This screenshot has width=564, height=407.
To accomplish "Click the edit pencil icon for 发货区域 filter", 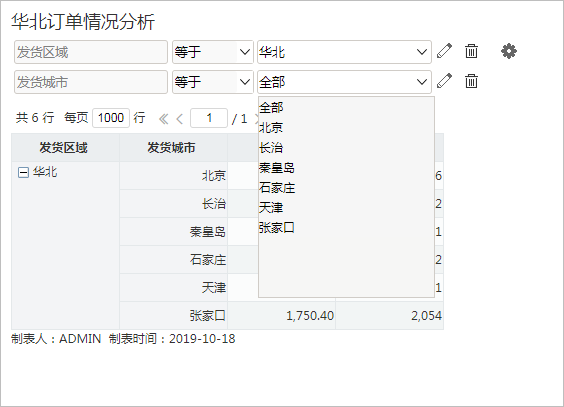I will click(x=445, y=51).
